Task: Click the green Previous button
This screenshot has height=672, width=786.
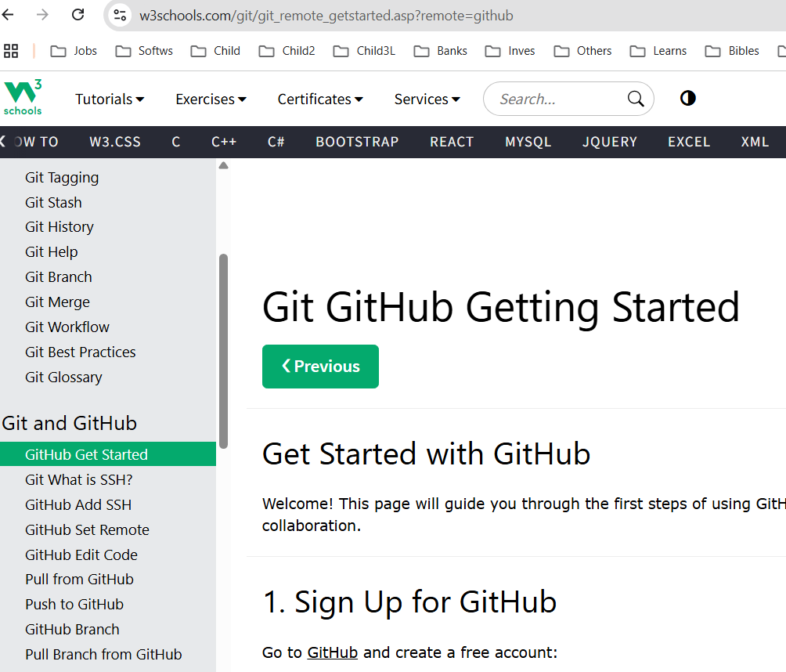Action: [320, 366]
